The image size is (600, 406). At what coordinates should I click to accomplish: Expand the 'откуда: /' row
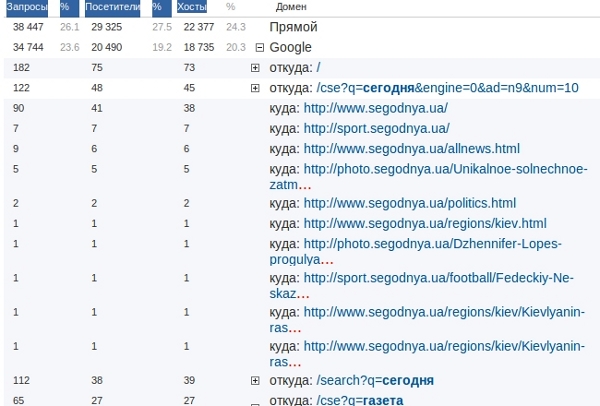[x=255, y=67]
